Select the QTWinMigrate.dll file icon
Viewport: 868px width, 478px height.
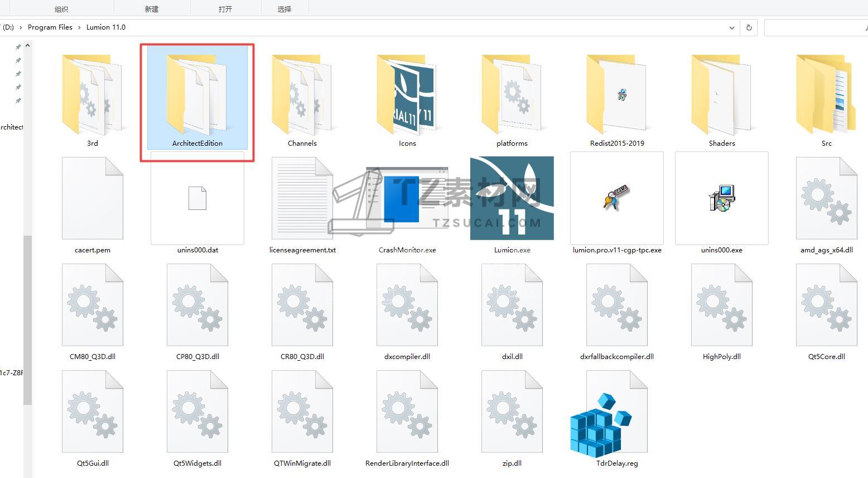click(302, 412)
